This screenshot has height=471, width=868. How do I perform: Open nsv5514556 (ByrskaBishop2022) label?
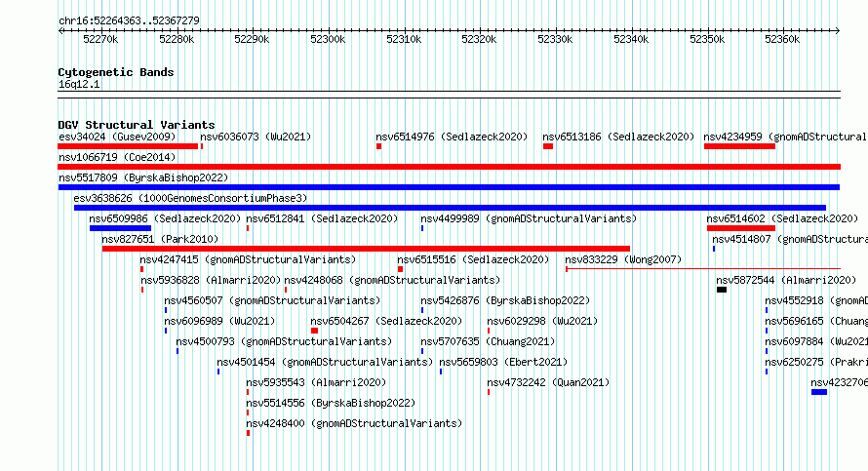(x=331, y=403)
